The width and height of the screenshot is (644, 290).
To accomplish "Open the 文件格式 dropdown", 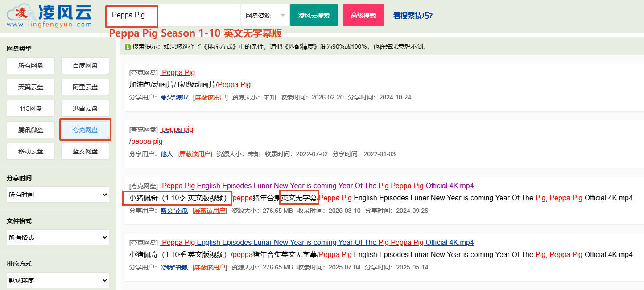I will (x=58, y=237).
